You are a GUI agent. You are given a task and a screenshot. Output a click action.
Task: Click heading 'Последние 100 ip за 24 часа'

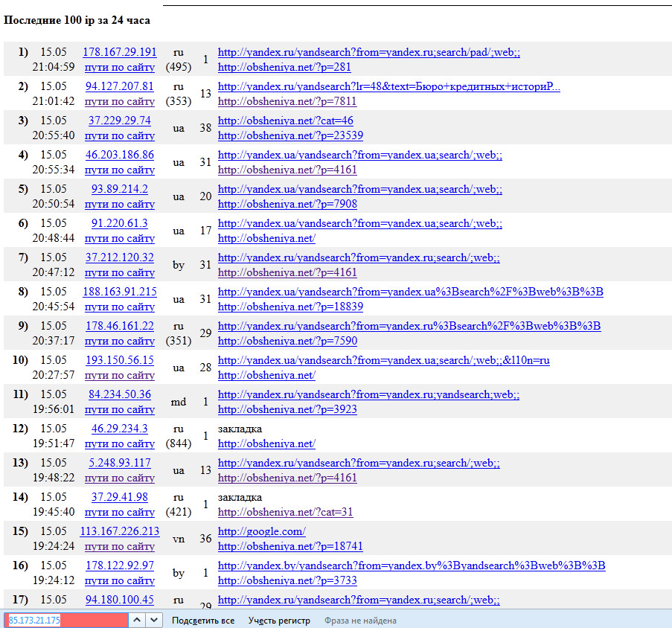pos(77,21)
